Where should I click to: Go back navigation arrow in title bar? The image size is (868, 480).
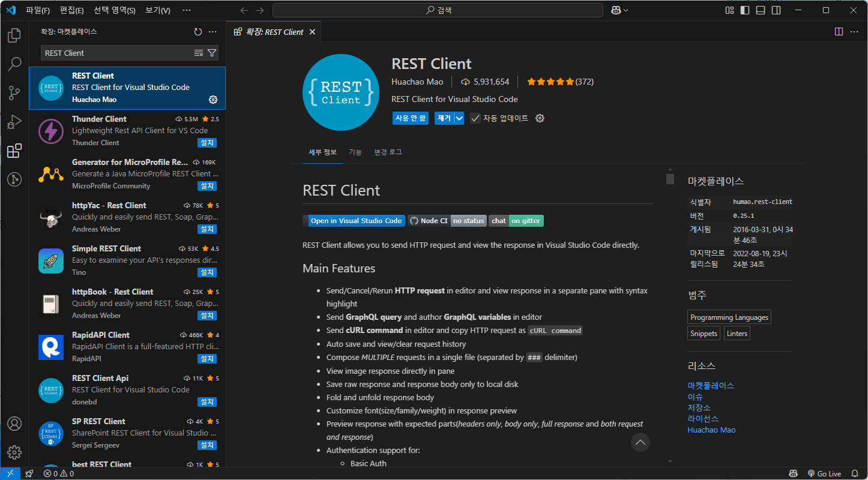(244, 10)
